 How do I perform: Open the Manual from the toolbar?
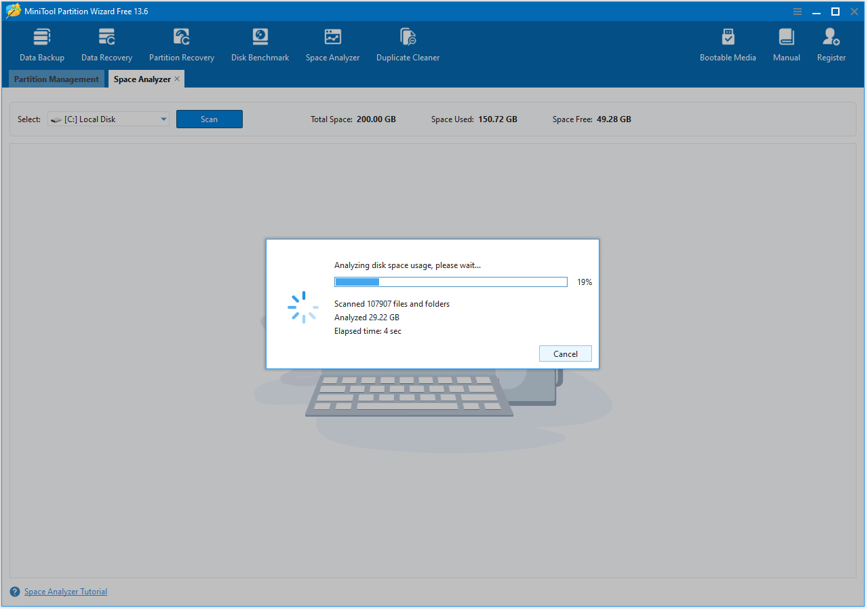click(787, 45)
